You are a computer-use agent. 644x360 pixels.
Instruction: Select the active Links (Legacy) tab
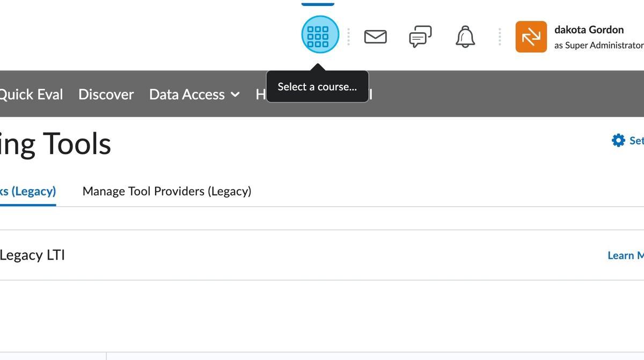(27, 191)
